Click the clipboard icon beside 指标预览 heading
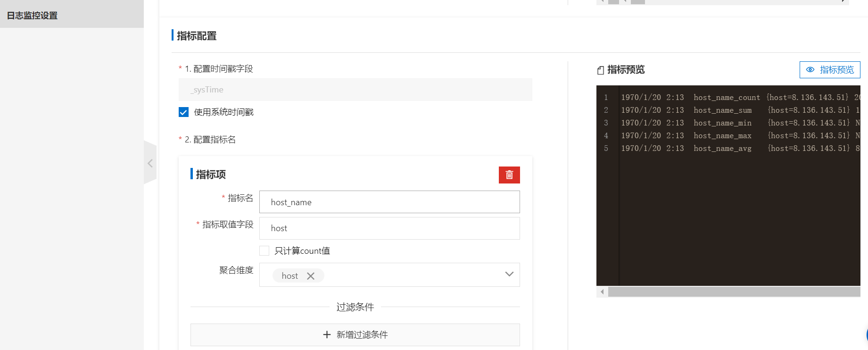Image resolution: width=868 pixels, height=350 pixels. (x=600, y=70)
